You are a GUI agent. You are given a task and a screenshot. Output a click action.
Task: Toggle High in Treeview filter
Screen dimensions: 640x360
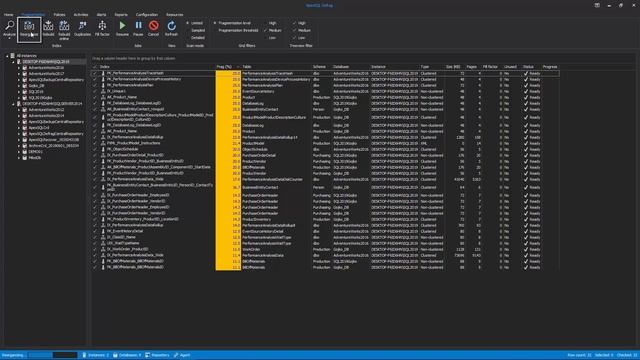(x=299, y=23)
